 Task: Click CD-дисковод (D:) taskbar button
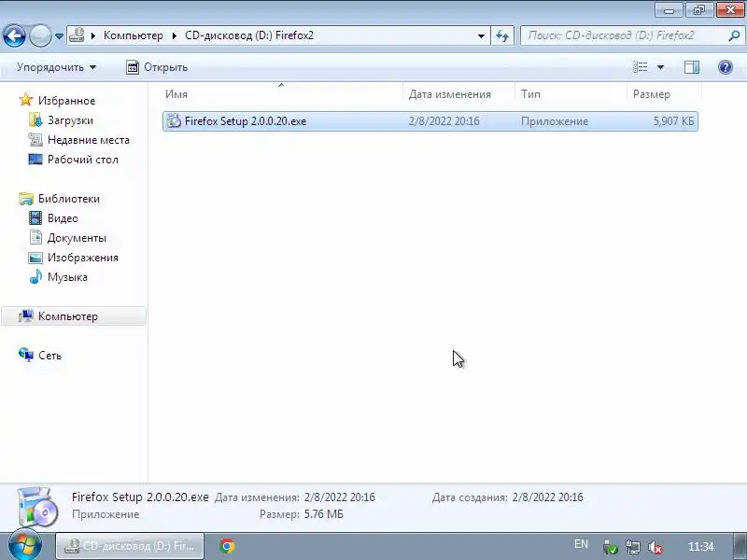tap(130, 546)
